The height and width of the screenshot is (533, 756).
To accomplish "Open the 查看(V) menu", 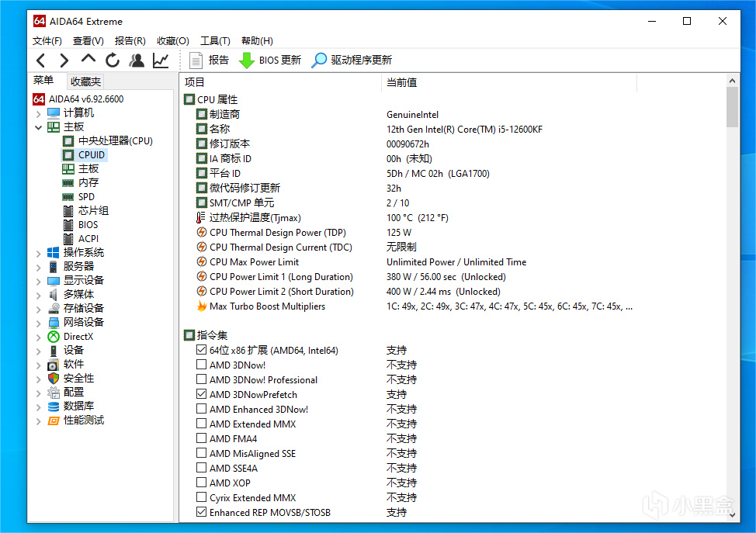I will coord(88,41).
